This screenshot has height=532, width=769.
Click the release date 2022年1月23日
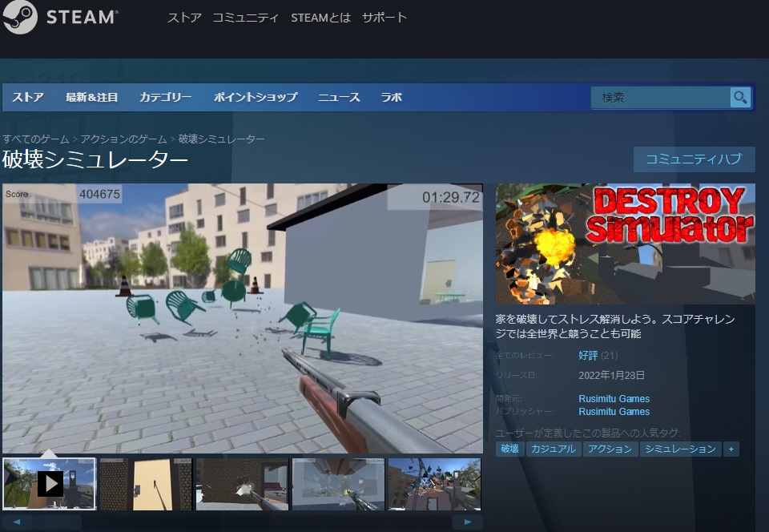[611, 376]
